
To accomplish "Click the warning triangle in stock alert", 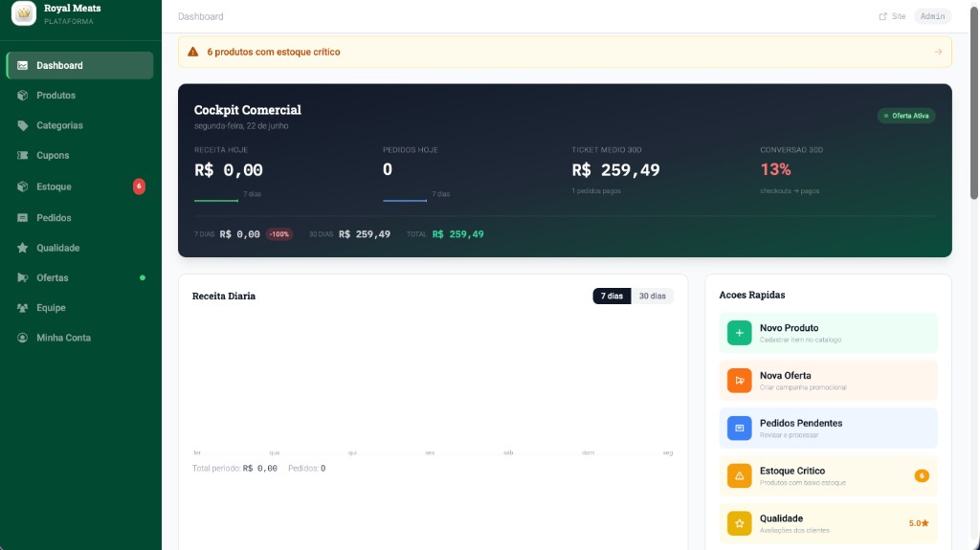I will [193, 52].
